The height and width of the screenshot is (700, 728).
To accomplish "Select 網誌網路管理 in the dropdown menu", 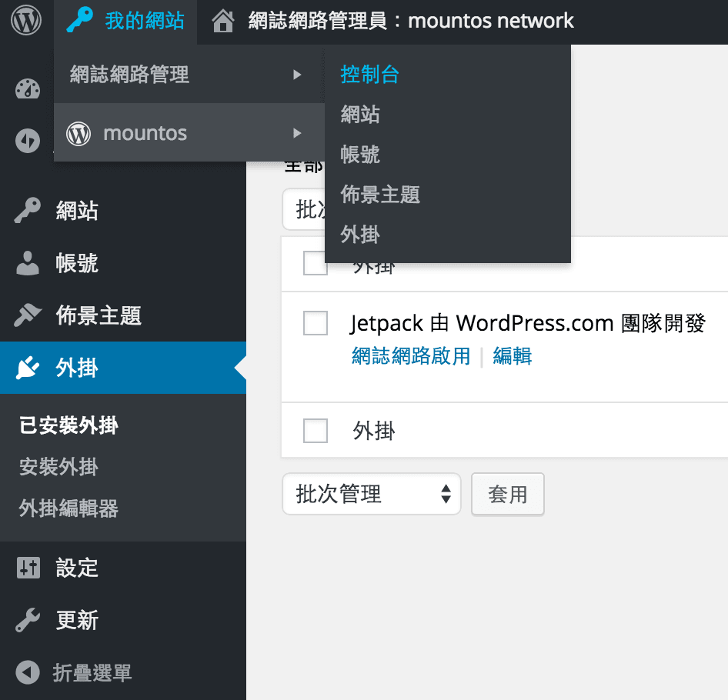I will tap(189, 75).
